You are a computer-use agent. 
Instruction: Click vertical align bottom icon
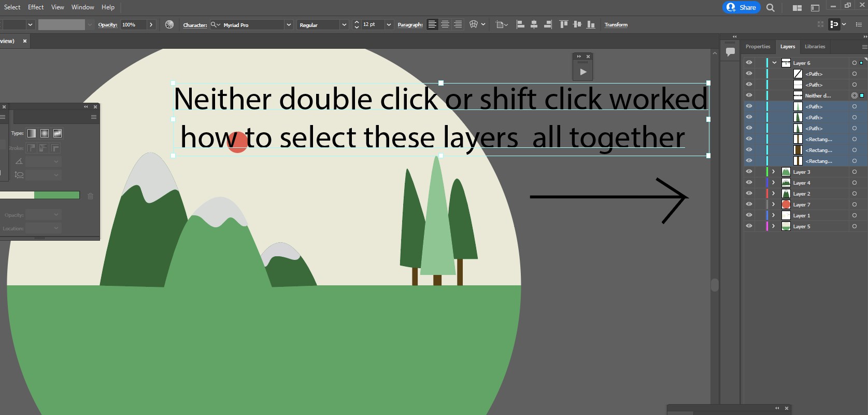[x=591, y=24]
